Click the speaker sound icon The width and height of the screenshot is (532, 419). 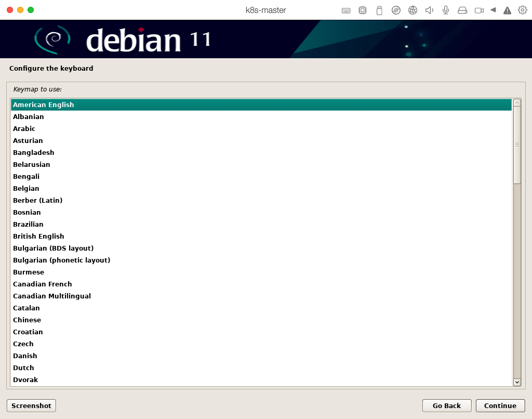[429, 10]
